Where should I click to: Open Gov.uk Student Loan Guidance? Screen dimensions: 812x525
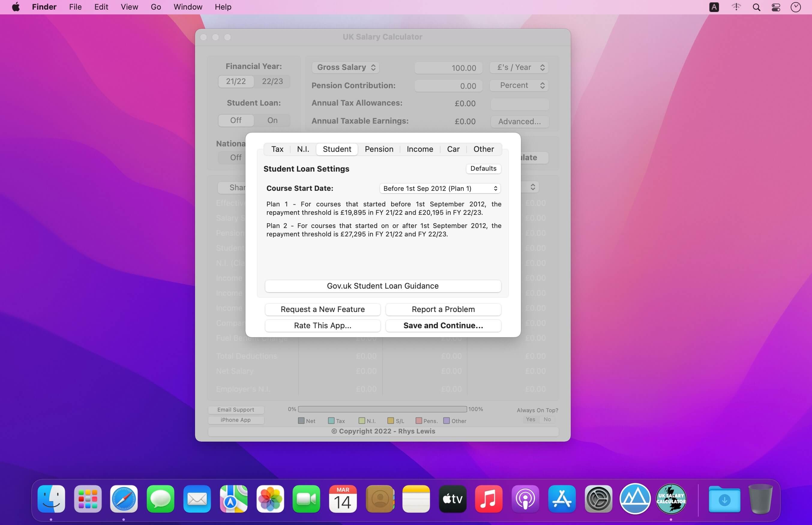pyautogui.click(x=383, y=286)
